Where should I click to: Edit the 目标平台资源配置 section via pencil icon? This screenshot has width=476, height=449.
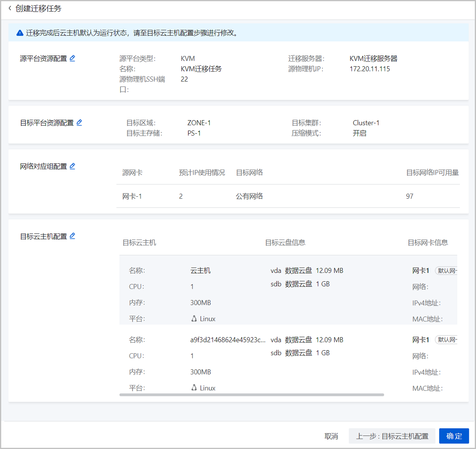click(x=79, y=123)
